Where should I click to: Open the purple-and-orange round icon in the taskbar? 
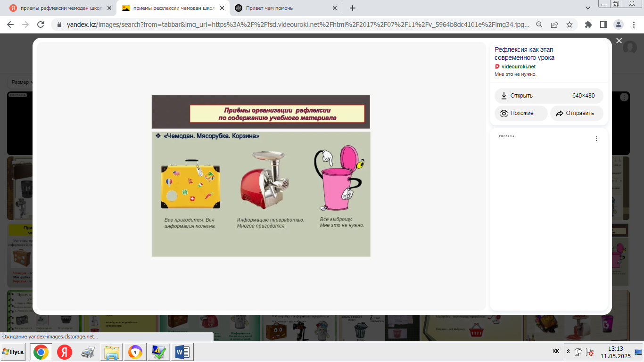point(135,352)
